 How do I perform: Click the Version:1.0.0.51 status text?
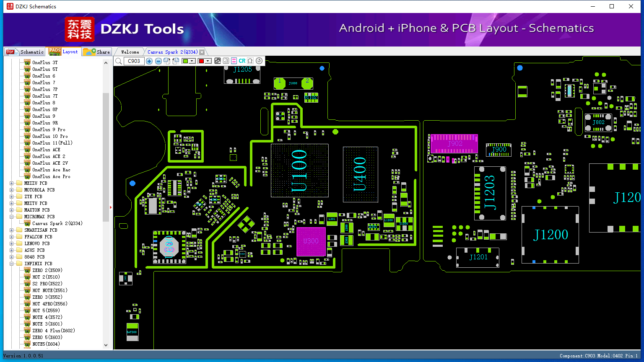[23, 356]
